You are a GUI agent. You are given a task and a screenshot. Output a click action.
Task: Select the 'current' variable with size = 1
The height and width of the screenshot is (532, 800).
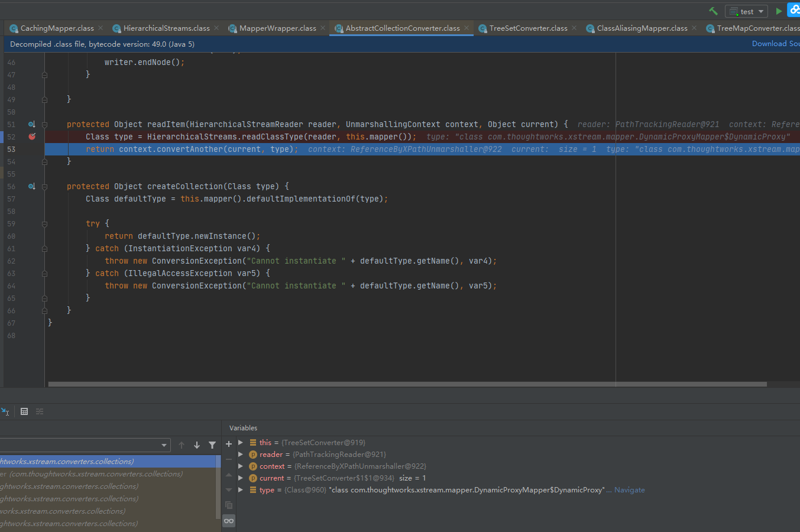coord(518,478)
